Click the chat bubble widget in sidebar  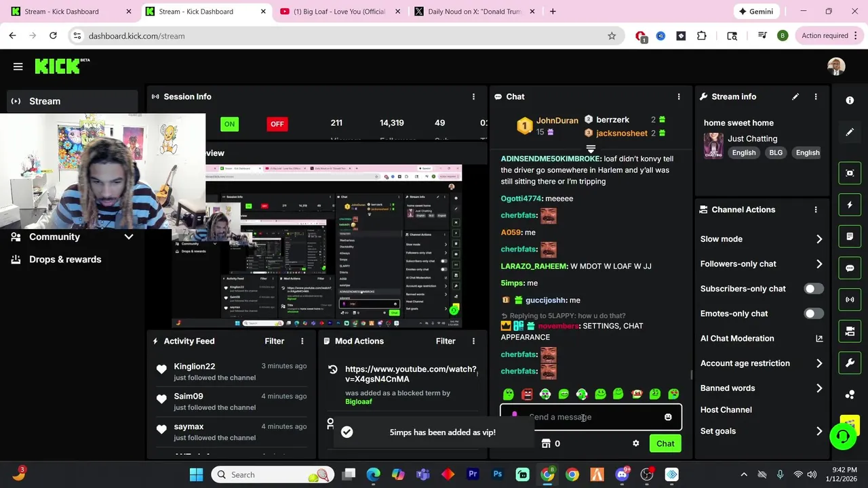tap(850, 268)
